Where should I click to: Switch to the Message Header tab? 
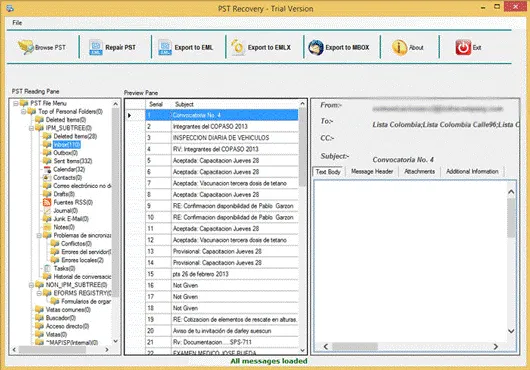pyautogui.click(x=372, y=172)
